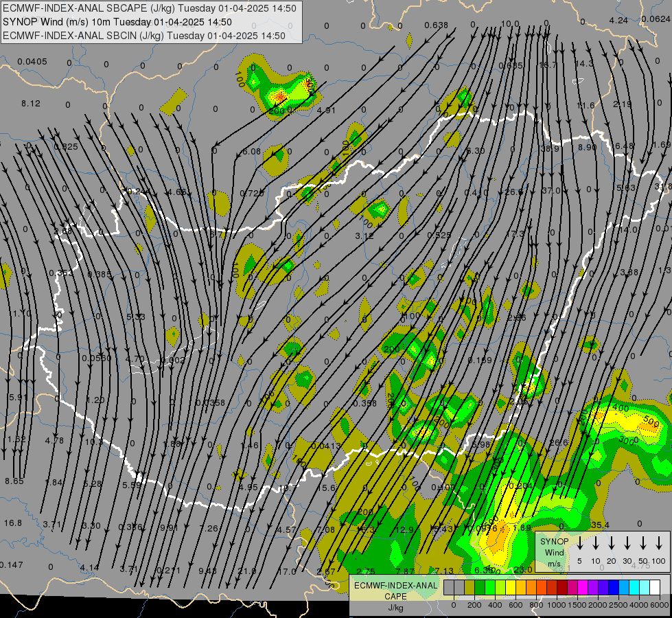Select the SBCAPE title line in header
Screen dimensions: 672x618
150,8
